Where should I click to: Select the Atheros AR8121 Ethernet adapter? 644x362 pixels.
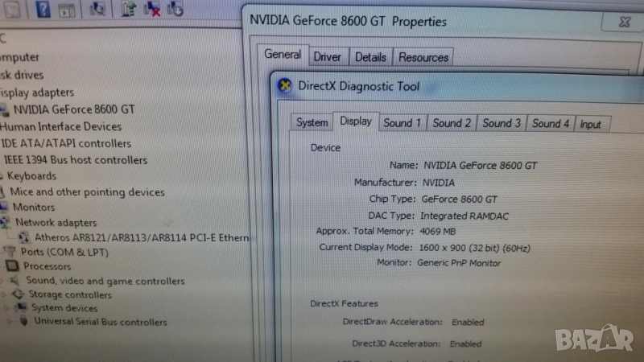pyautogui.click(x=141, y=237)
